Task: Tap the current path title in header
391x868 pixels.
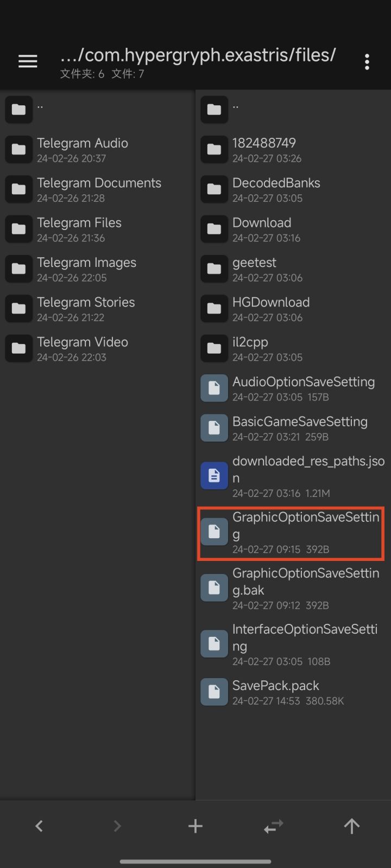Action: click(198, 55)
